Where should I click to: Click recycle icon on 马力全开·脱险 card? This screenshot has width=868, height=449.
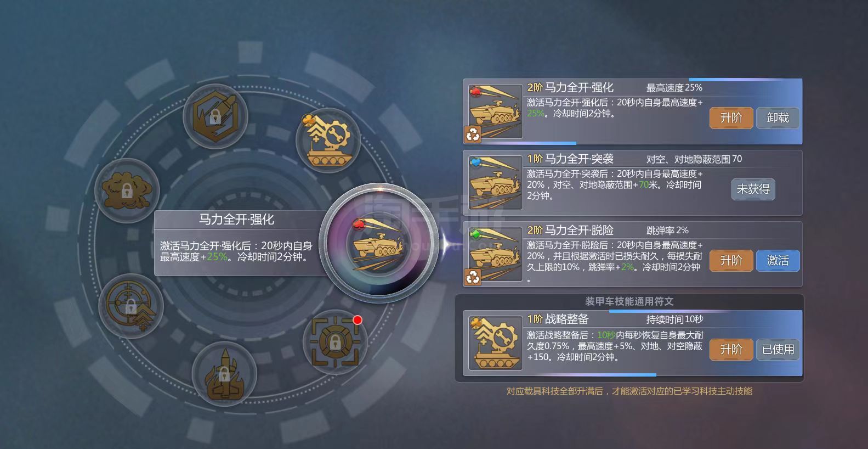473,277
